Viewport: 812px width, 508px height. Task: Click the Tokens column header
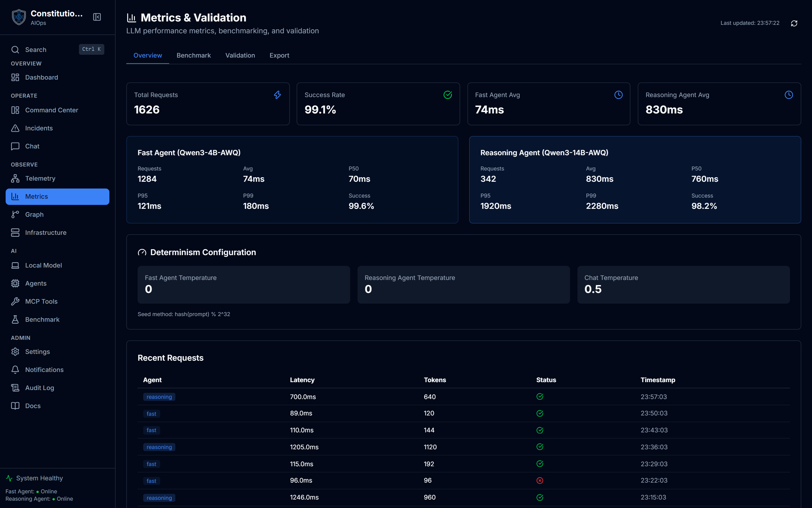435,380
